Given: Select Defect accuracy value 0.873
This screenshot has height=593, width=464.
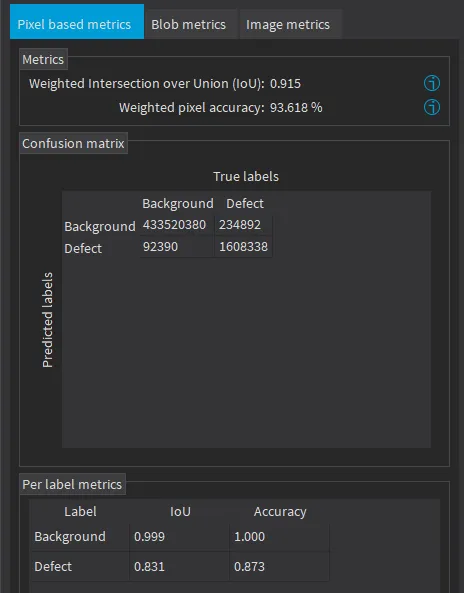Looking at the screenshot, I should [x=279, y=567].
